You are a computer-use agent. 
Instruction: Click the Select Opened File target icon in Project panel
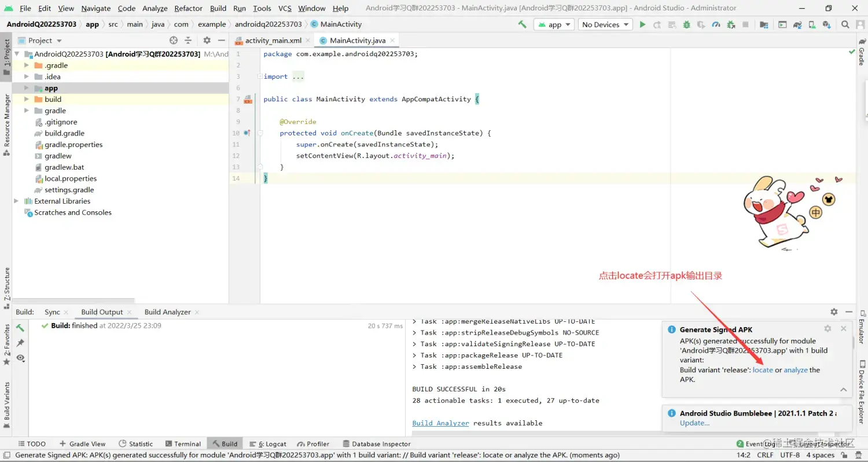coord(174,41)
